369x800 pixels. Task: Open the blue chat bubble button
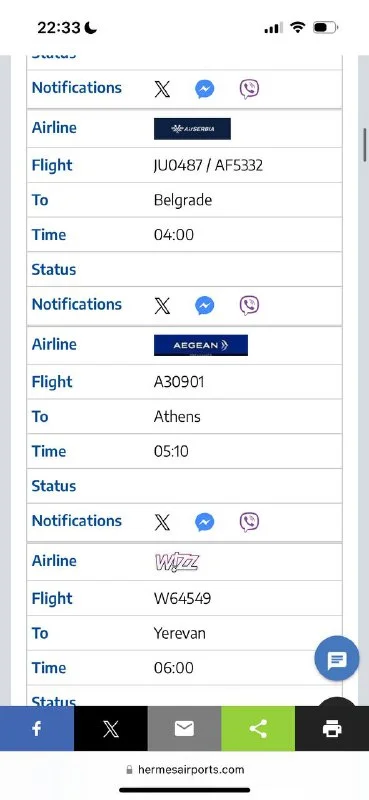(x=337, y=659)
